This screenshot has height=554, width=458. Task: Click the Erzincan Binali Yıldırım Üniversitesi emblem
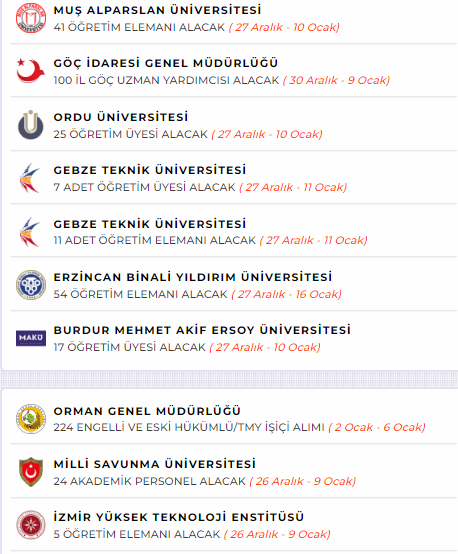coord(31,285)
